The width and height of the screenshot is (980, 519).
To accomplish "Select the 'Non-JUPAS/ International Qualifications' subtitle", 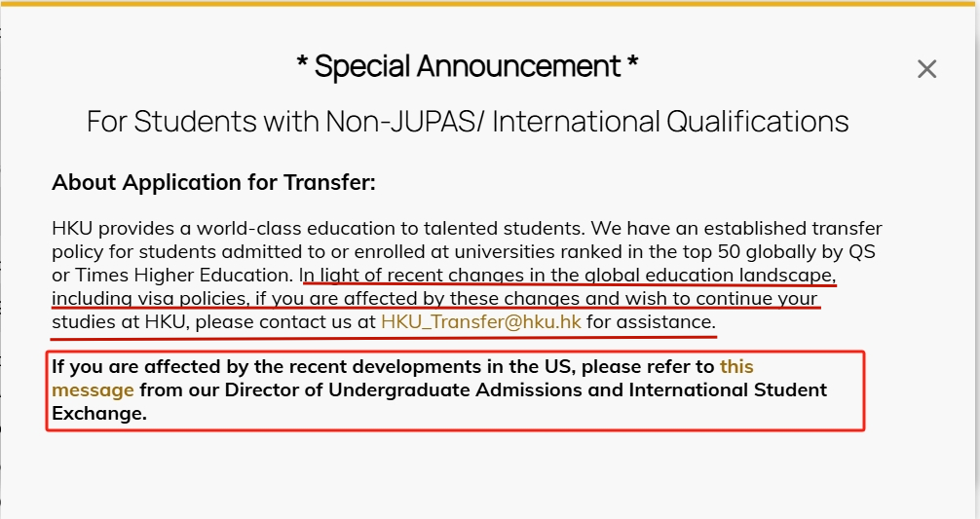I will 586,121.
